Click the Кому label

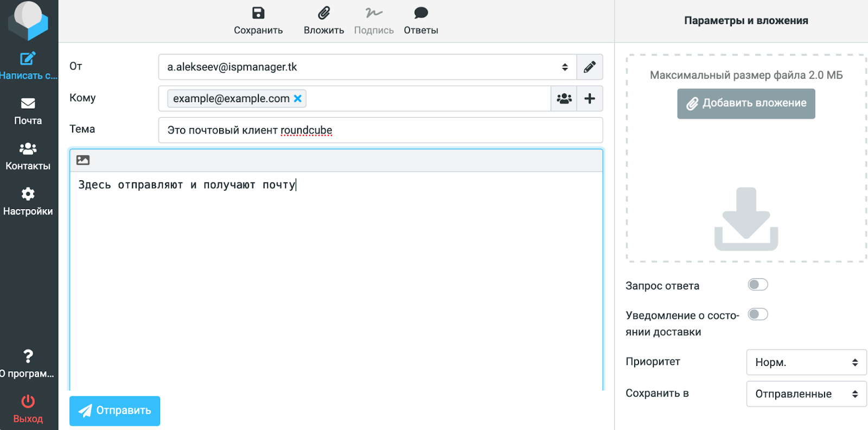coord(82,98)
